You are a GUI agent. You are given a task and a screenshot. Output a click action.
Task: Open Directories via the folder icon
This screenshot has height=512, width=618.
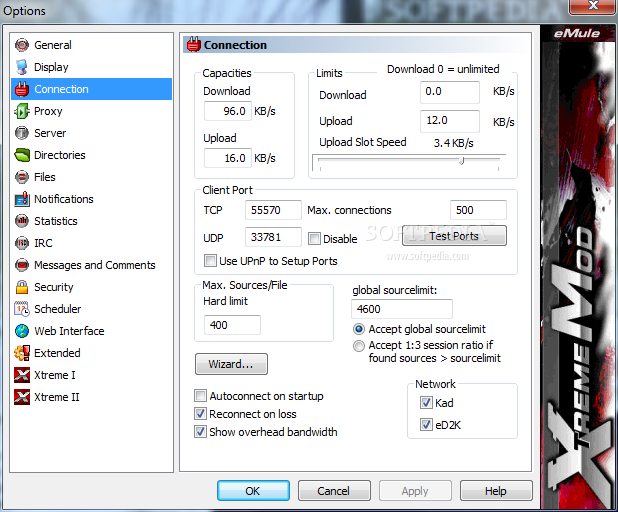pos(22,155)
